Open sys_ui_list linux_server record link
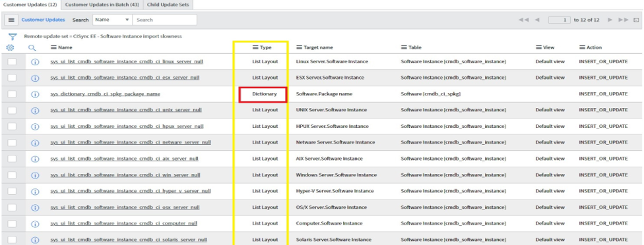Viewport: 644px width, 245px height. (127, 61)
